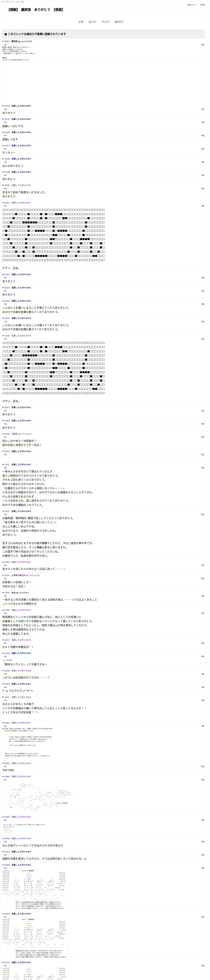The image size is (210, 980).
Task: Expand the ▼ arrow for post 0164
Action: point(3,776)
